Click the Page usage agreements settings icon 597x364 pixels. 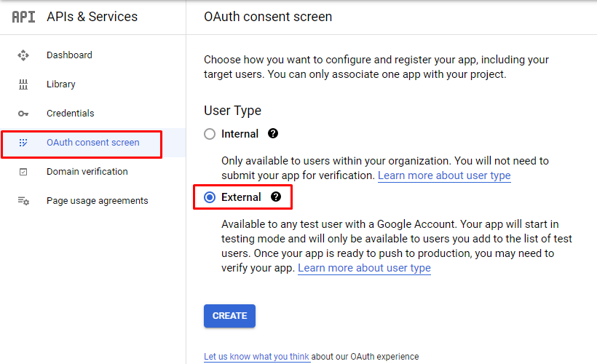click(x=23, y=201)
